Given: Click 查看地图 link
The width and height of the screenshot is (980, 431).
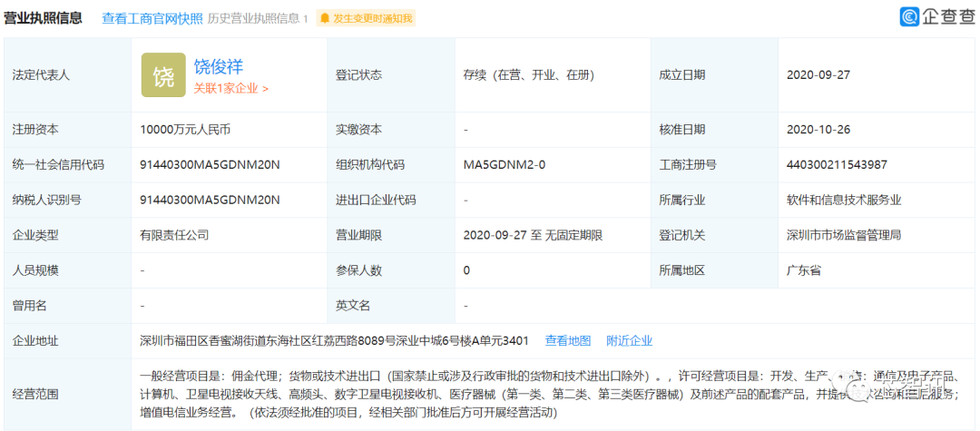Looking at the screenshot, I should tap(568, 340).
